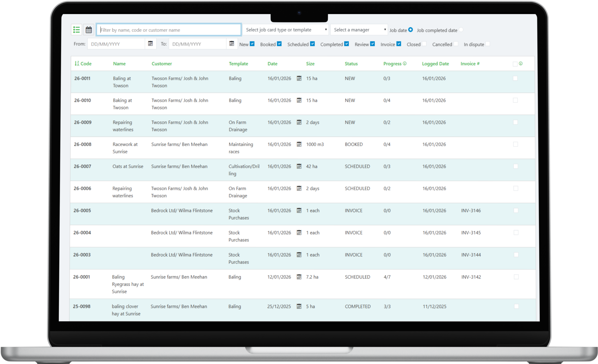Screen dimensions: 598x364
Task: Switch to calendar view icon
Action: [89, 30]
